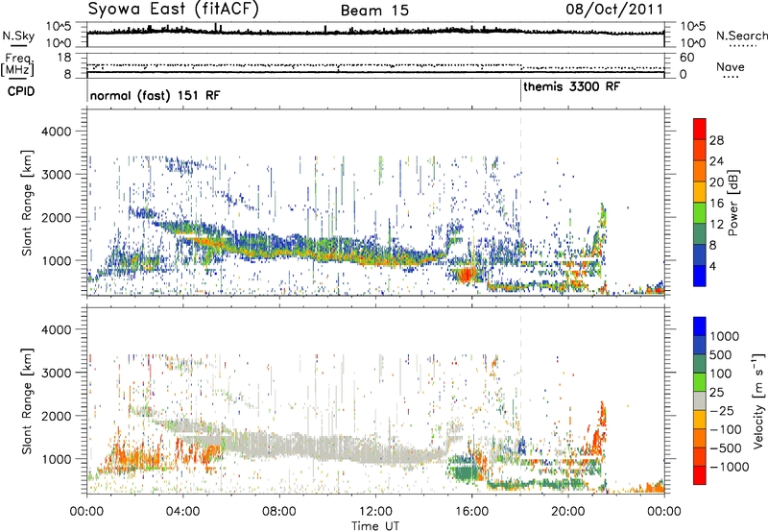The width and height of the screenshot is (768, 532).
Task: Select the '60' tick on the Nave axis
Action: pos(686,58)
